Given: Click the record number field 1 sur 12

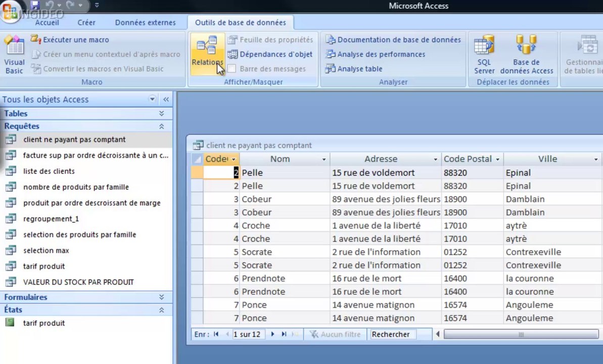Looking at the screenshot, I should coord(249,334).
